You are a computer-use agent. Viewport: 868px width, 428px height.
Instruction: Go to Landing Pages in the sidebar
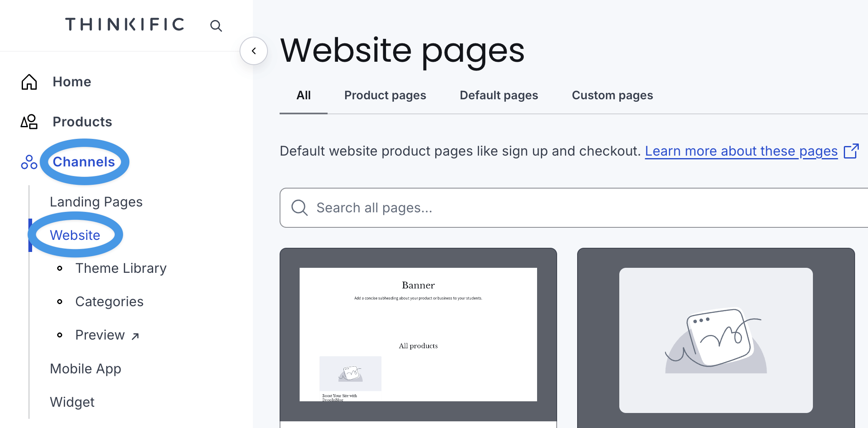[x=96, y=202]
